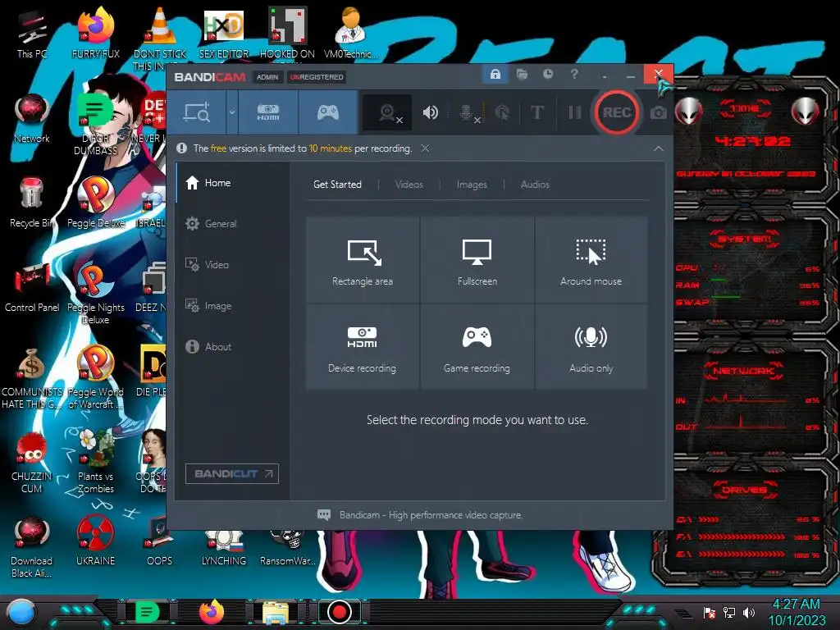This screenshot has width=840, height=630.
Task: Click Bandicam high performance video capture text
Action: [431, 515]
